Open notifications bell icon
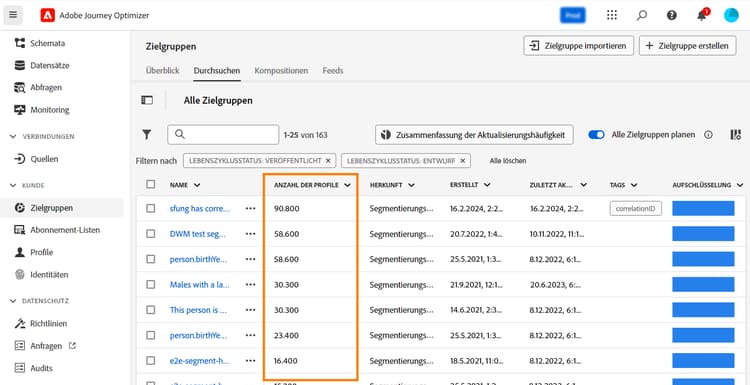Viewport: 750px width, 385px height. point(702,15)
